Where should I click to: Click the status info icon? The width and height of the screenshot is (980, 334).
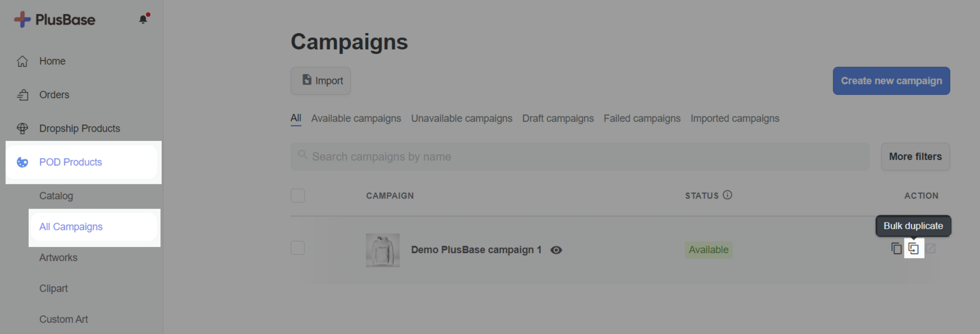(727, 195)
